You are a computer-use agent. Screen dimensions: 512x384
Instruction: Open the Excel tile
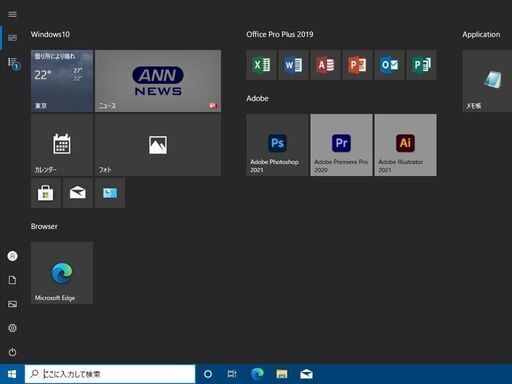click(261, 65)
